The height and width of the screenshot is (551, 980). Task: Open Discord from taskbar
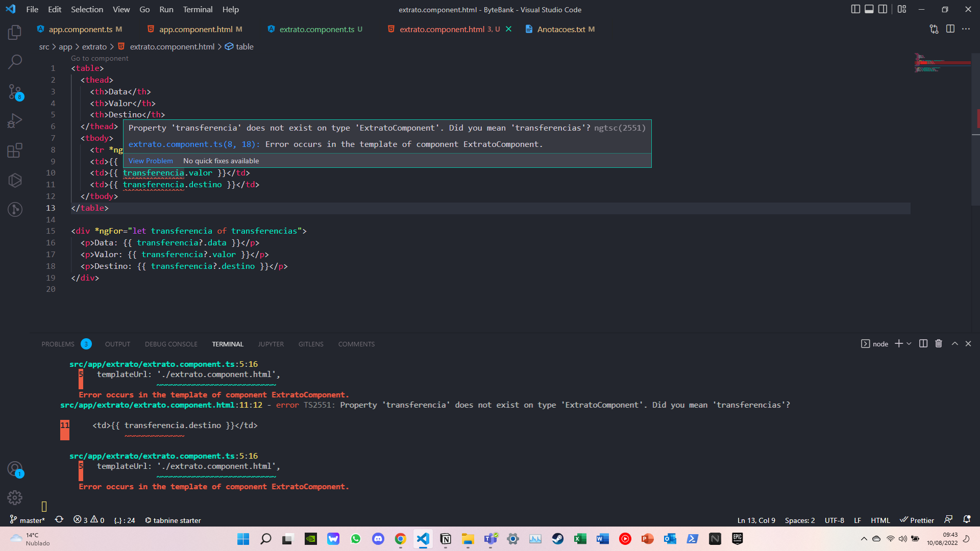tap(378, 539)
